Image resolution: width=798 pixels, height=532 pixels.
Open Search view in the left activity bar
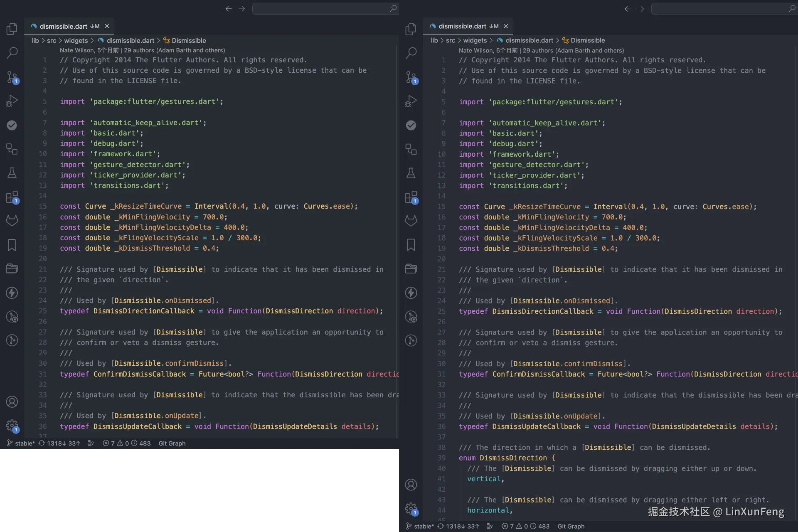[x=12, y=53]
